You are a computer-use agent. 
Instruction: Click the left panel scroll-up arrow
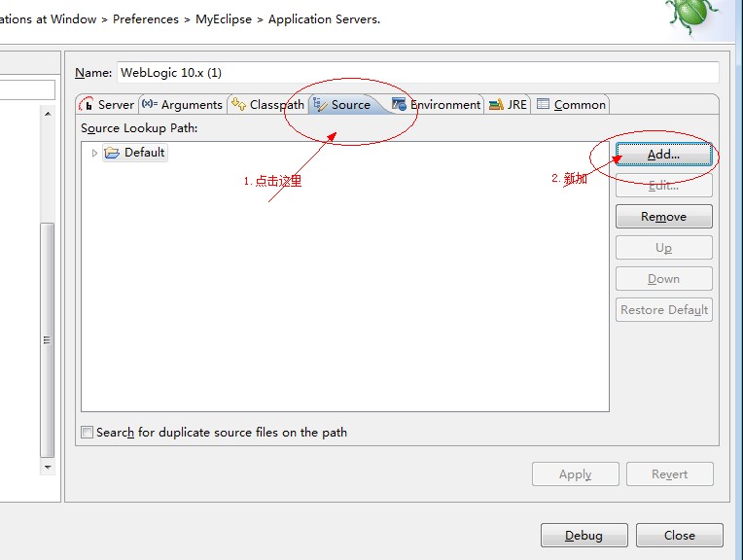pyautogui.click(x=48, y=114)
